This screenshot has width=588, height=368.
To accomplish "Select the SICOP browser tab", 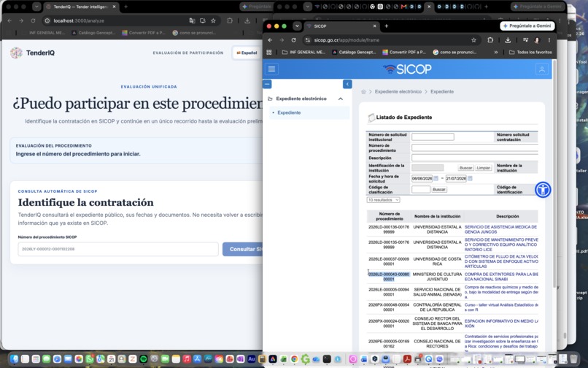I will [x=342, y=26].
